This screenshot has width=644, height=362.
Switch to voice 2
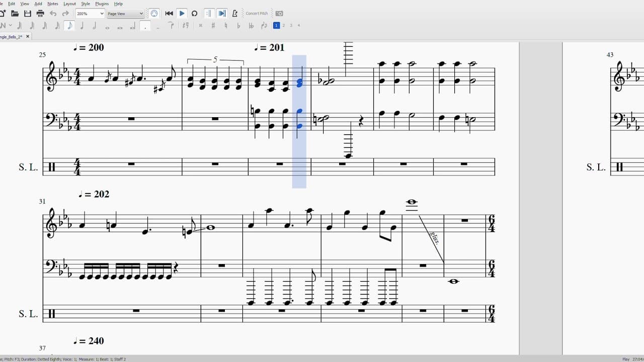(x=284, y=25)
